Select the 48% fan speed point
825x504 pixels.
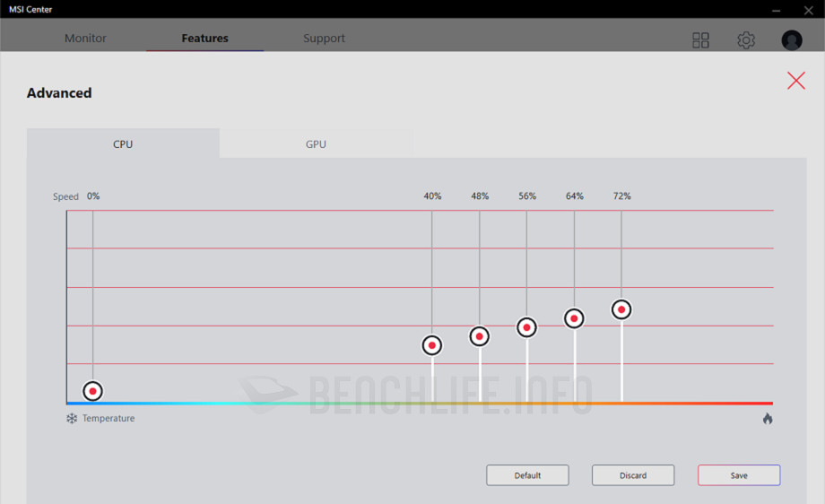pyautogui.click(x=480, y=336)
